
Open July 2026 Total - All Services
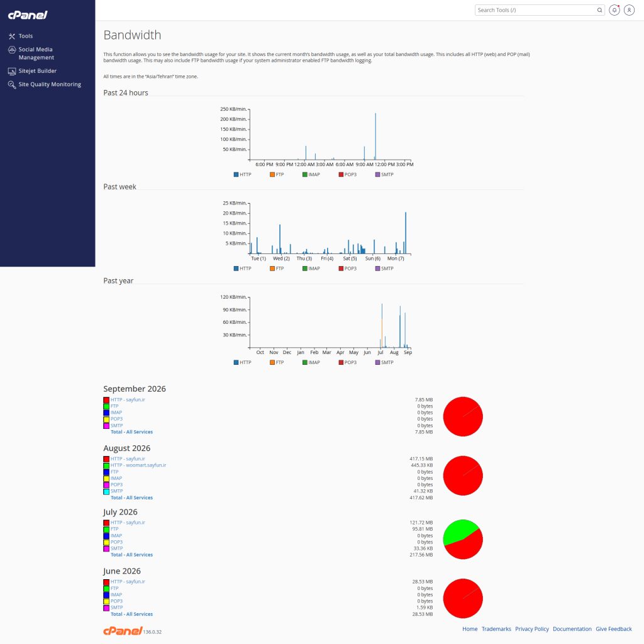131,555
